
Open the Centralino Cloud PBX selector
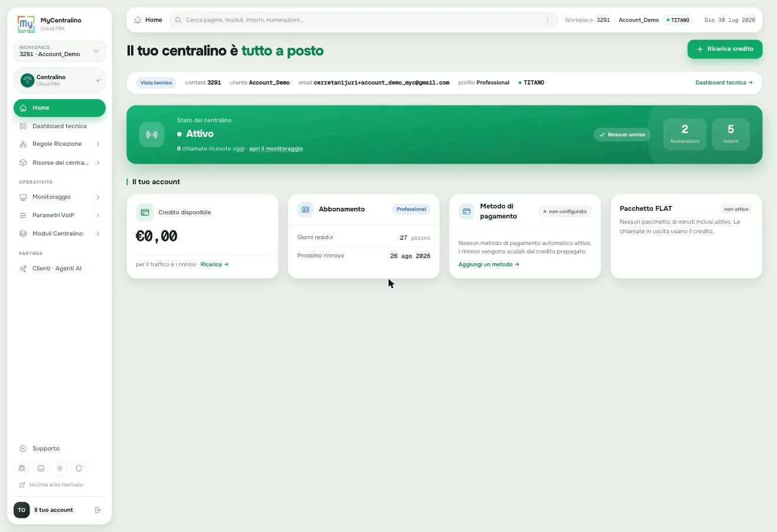pyautogui.click(x=59, y=80)
